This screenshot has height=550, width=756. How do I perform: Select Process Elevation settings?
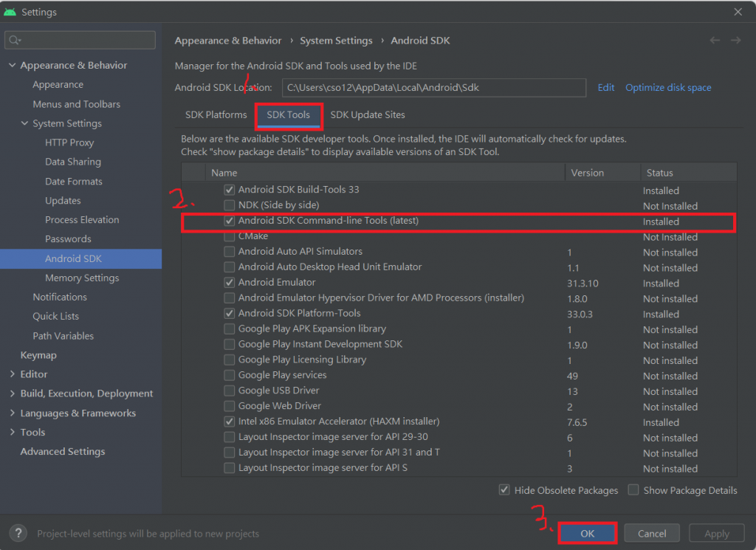[82, 220]
